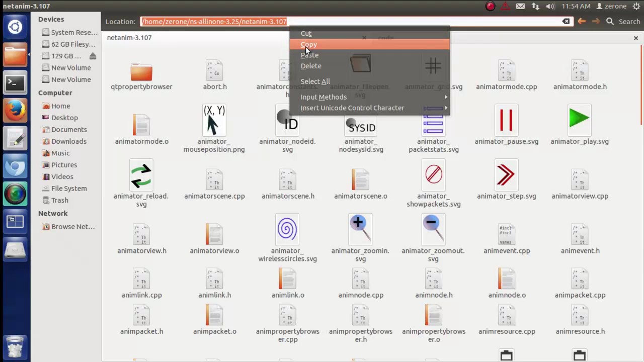Screen dimensions: 644x362
Task: Open the Input Methods submenu
Action: point(369,97)
